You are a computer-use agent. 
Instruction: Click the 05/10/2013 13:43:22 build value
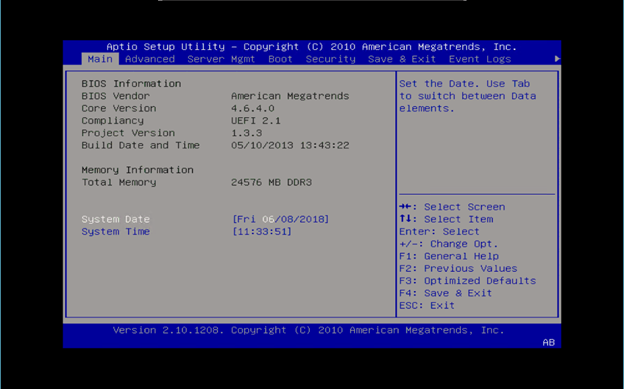[x=290, y=145]
